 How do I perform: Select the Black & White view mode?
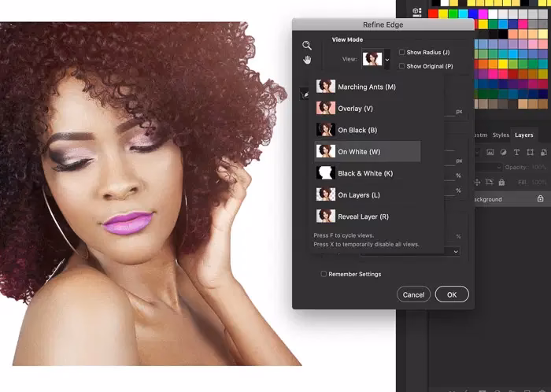pos(365,172)
